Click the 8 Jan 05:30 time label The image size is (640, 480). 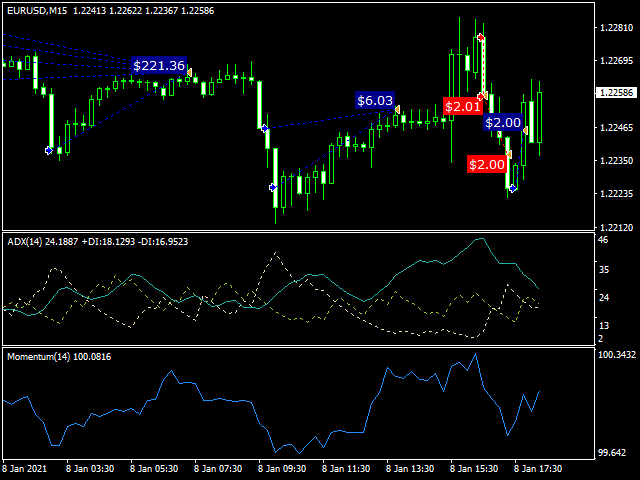[154, 469]
